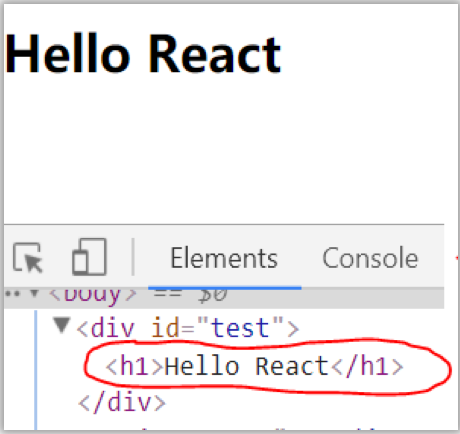Activate the inspect element picker icon
The image size is (460, 434).
click(x=28, y=258)
